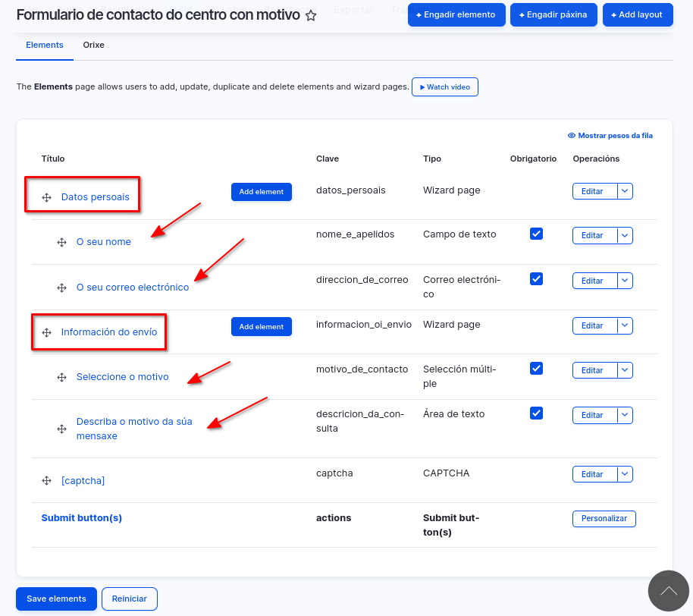Switch to the Orixe tab
Viewport: 693px width, 616px height.
pyautogui.click(x=93, y=45)
